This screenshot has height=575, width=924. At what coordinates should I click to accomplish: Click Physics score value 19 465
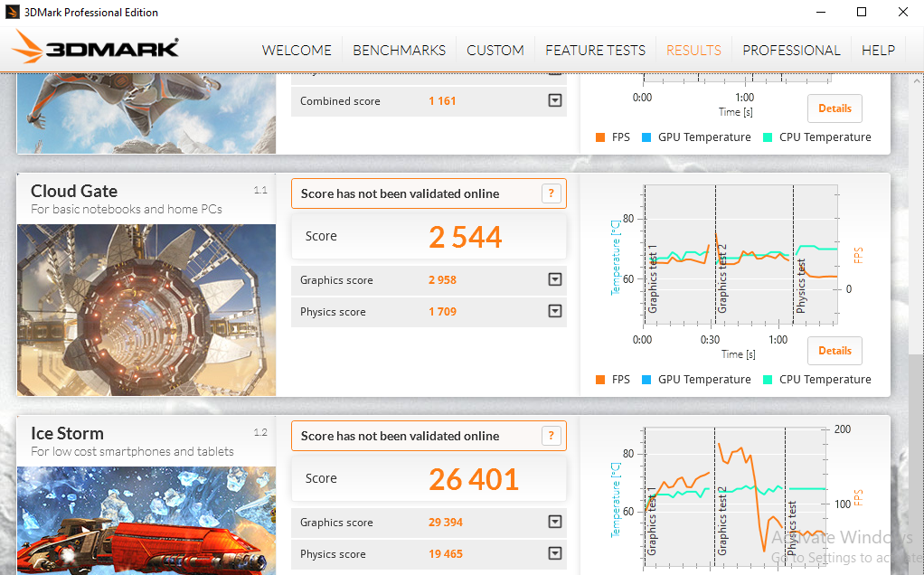[446, 554]
